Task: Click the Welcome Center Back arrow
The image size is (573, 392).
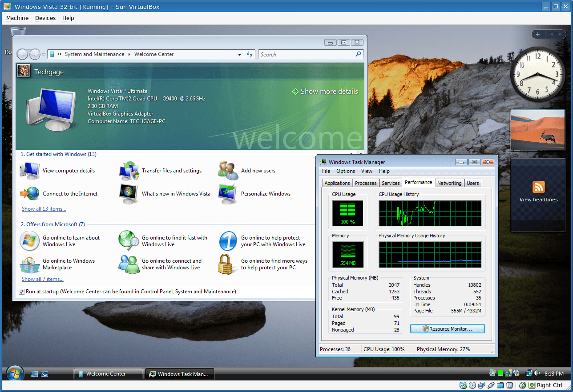Action: pyautogui.click(x=23, y=54)
